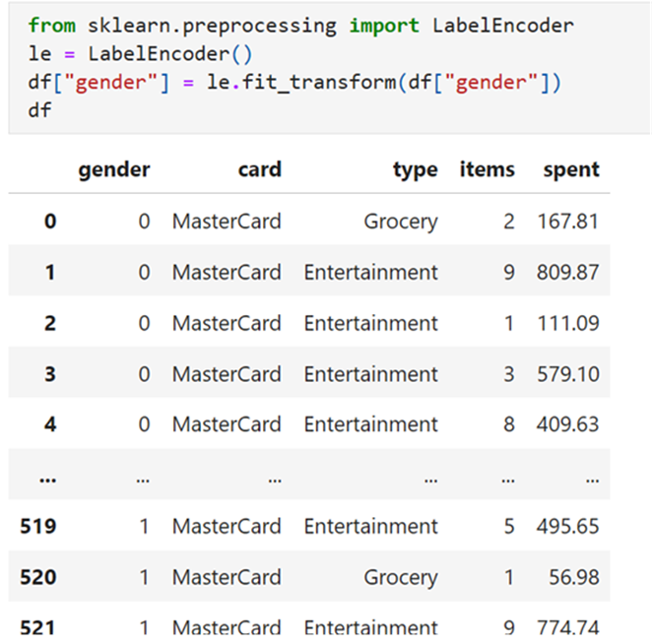The width and height of the screenshot is (654, 644).
Task: Click the gender column header
Action: coord(114,170)
